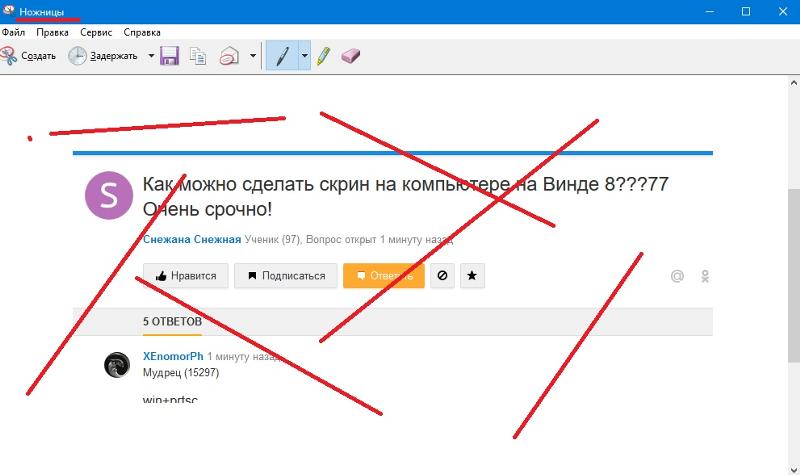This screenshot has width=800, height=475.
Task: Maximize the Ножницы window
Action: click(x=746, y=11)
